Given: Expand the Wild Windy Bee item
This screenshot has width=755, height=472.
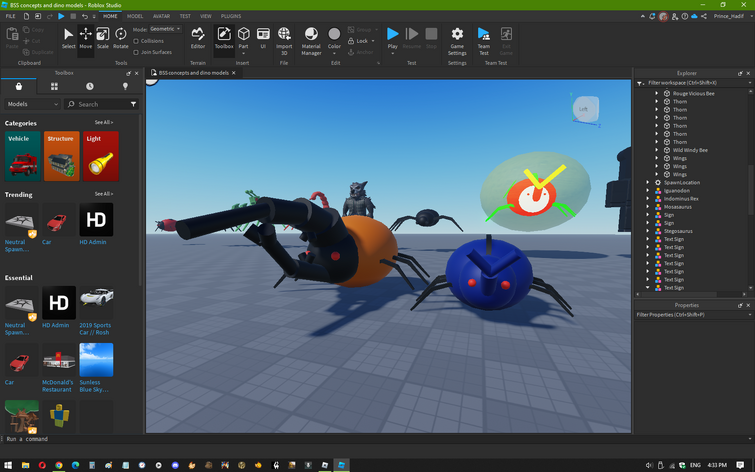Looking at the screenshot, I should point(656,150).
